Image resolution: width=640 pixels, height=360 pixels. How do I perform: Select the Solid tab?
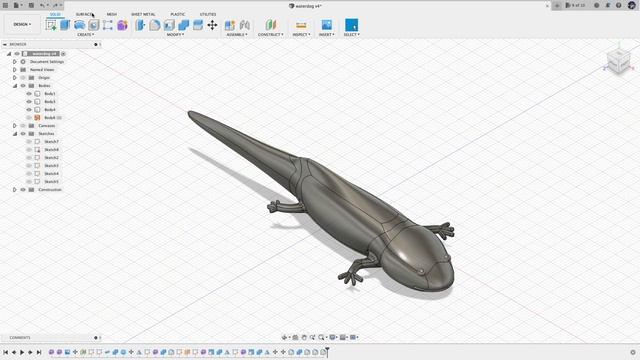tap(55, 14)
